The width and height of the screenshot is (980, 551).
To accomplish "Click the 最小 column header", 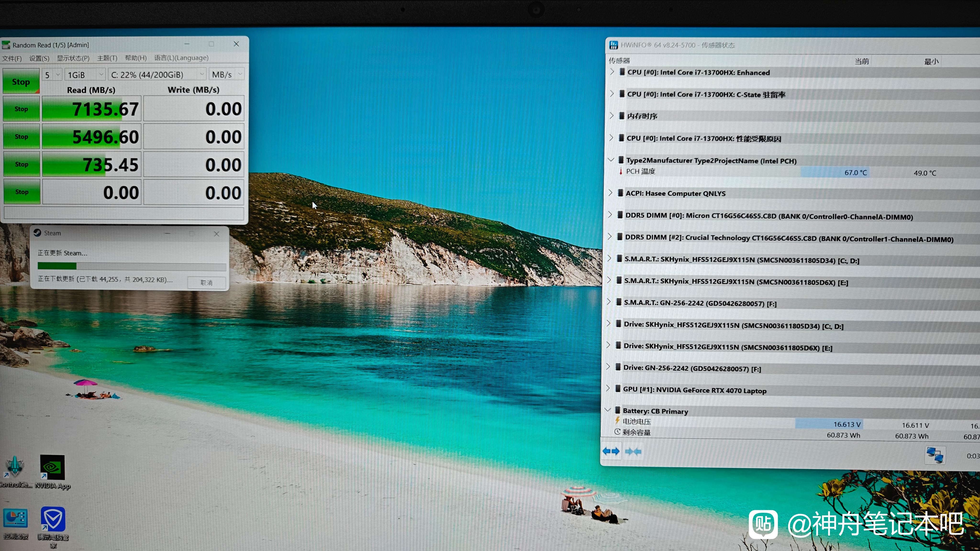I will coord(931,62).
